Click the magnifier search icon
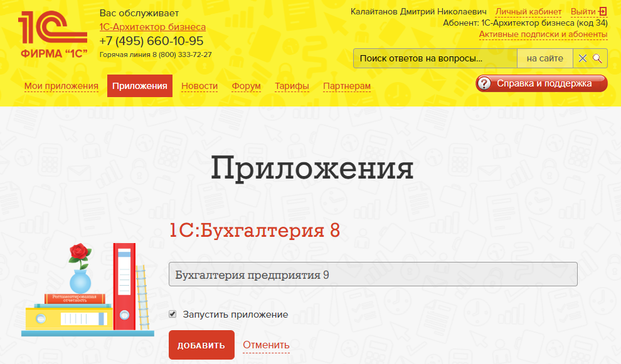The height and width of the screenshot is (364, 621). 597,58
